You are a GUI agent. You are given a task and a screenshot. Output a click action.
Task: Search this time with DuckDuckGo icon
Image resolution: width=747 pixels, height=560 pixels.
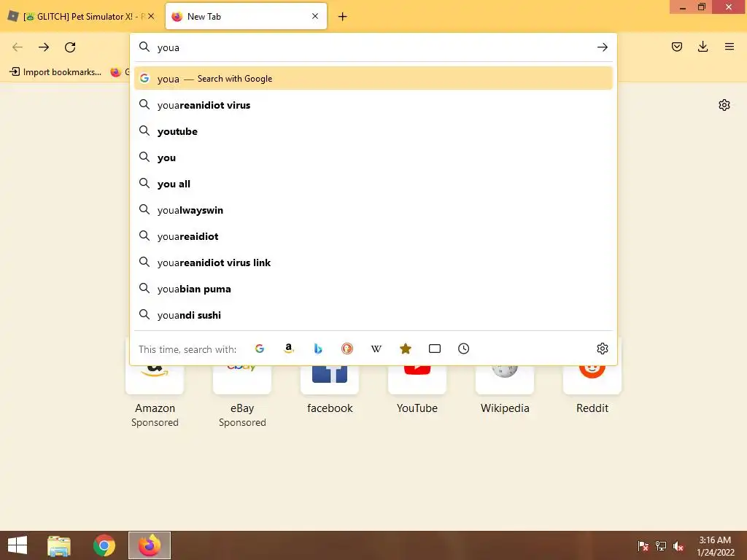tap(347, 349)
